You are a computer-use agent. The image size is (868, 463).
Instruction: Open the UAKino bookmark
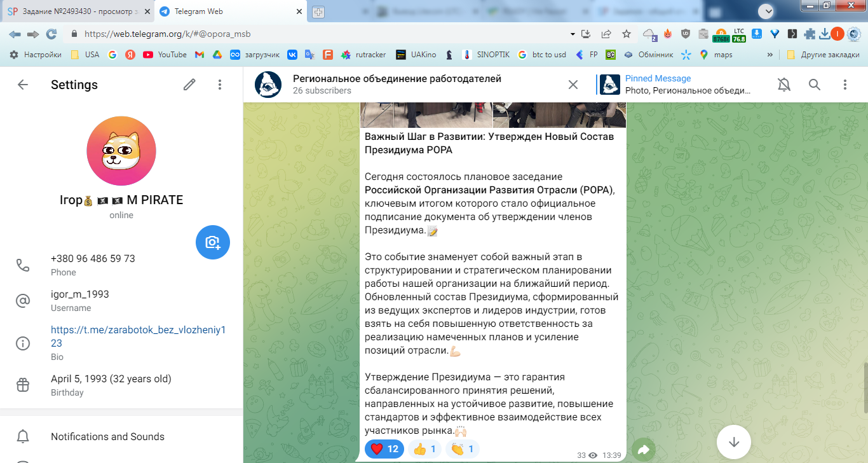(x=416, y=55)
